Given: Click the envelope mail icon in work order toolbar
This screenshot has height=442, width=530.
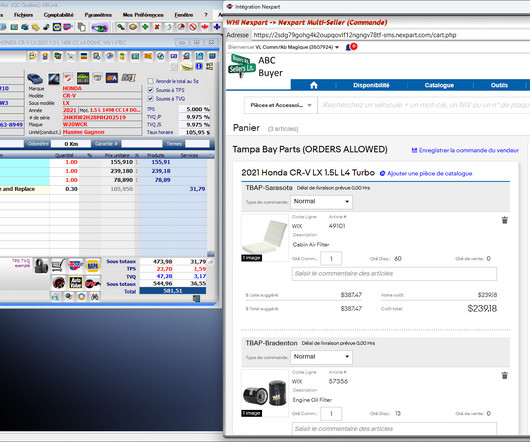Looking at the screenshot, I should tap(148, 56).
